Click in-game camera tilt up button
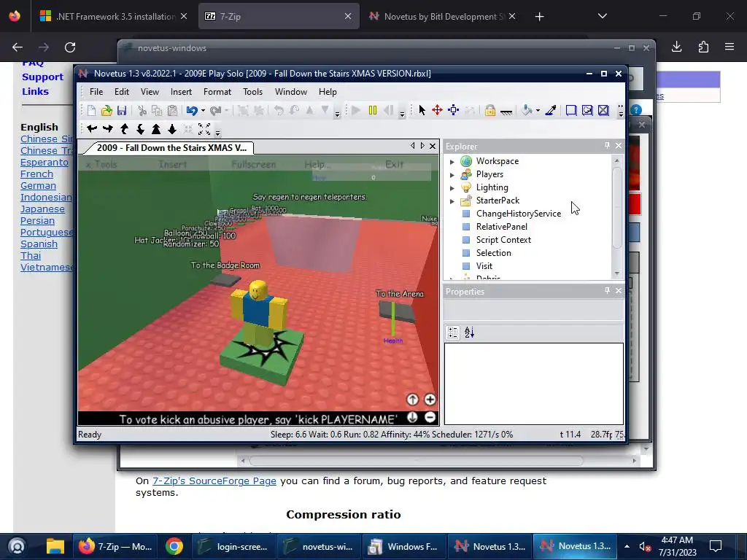The height and width of the screenshot is (560, 747). (x=413, y=400)
